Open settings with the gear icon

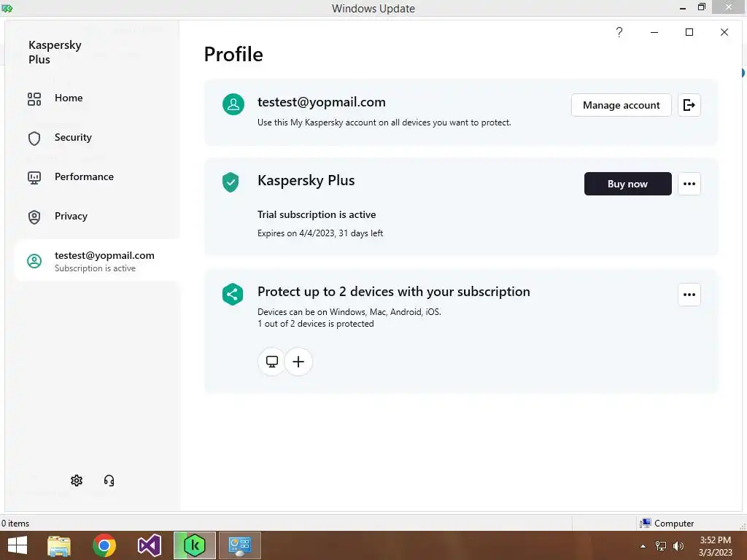pyautogui.click(x=77, y=481)
